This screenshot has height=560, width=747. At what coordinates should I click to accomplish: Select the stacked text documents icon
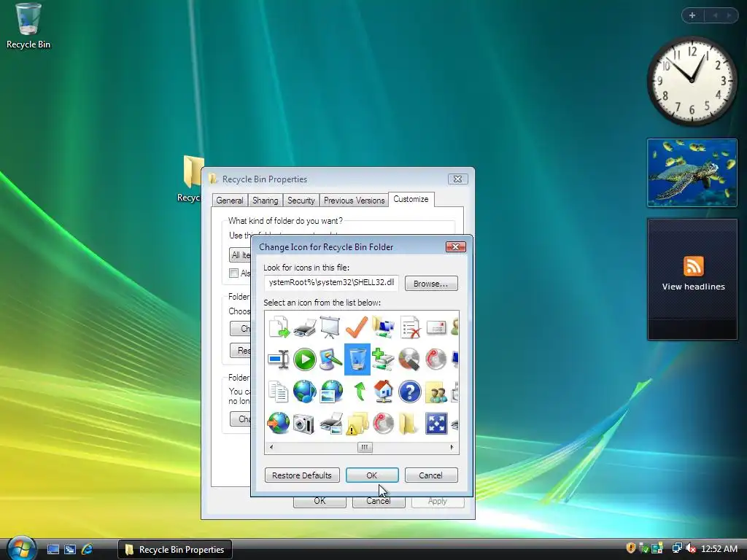(x=278, y=392)
